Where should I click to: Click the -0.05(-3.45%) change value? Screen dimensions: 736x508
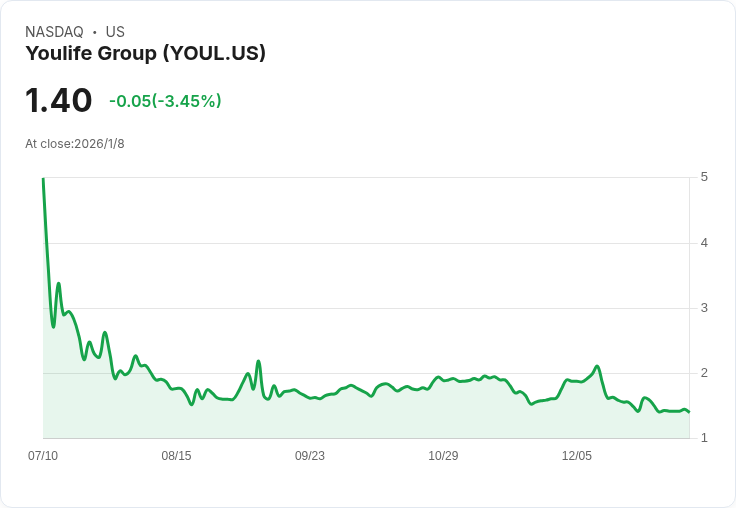165,101
